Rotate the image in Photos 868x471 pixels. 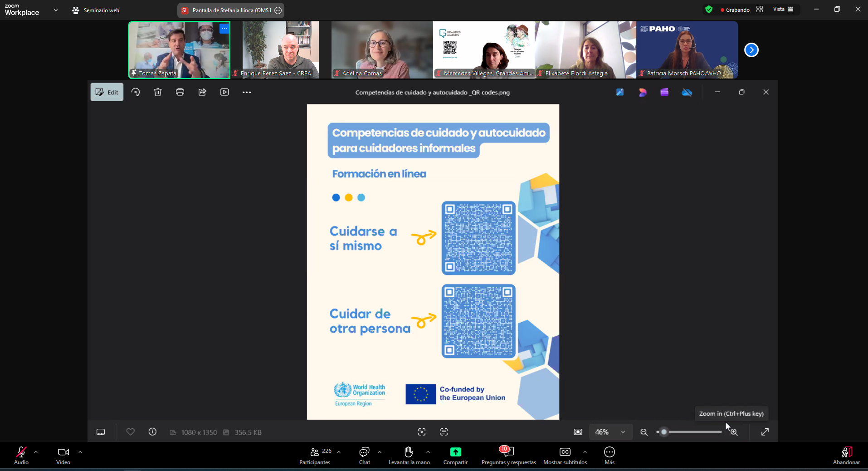[136, 92]
